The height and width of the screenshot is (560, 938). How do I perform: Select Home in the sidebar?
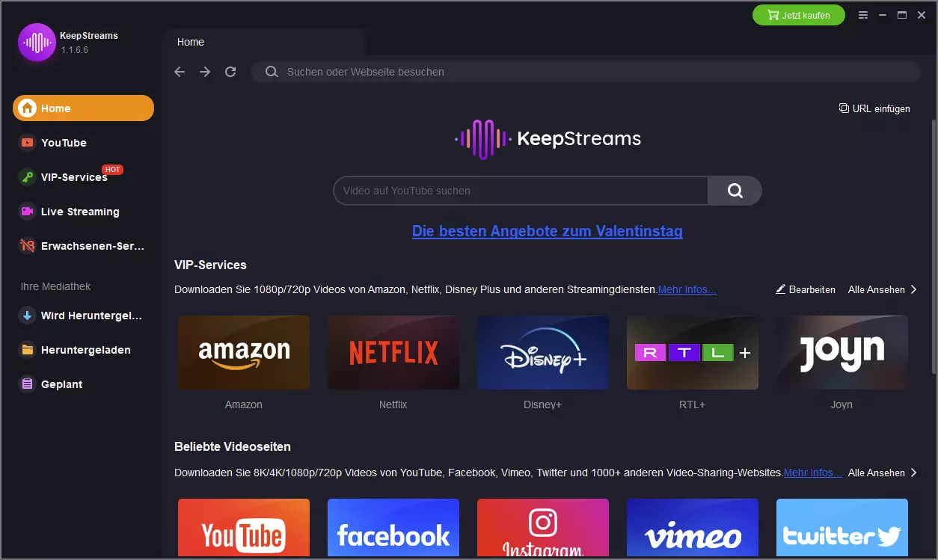tap(83, 108)
